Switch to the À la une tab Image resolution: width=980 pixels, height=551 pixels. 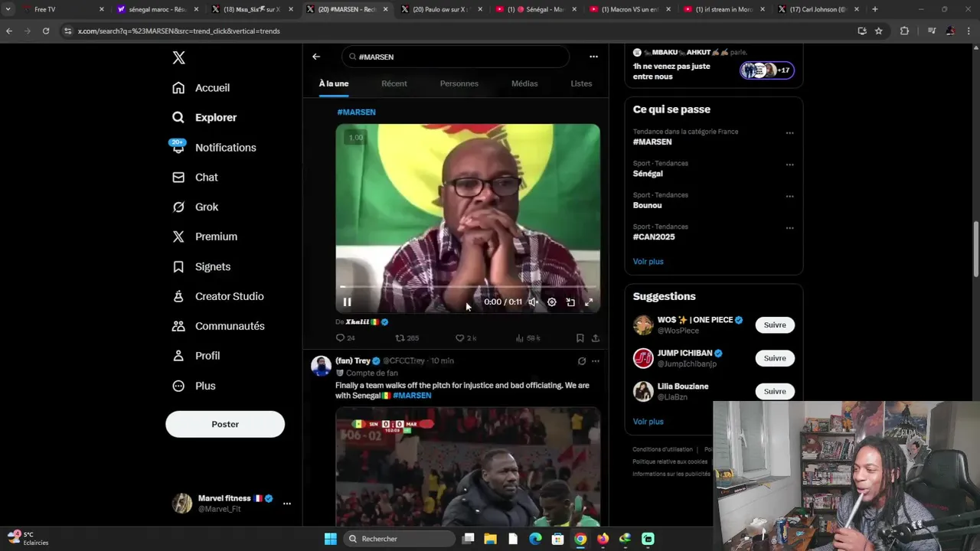pos(334,83)
